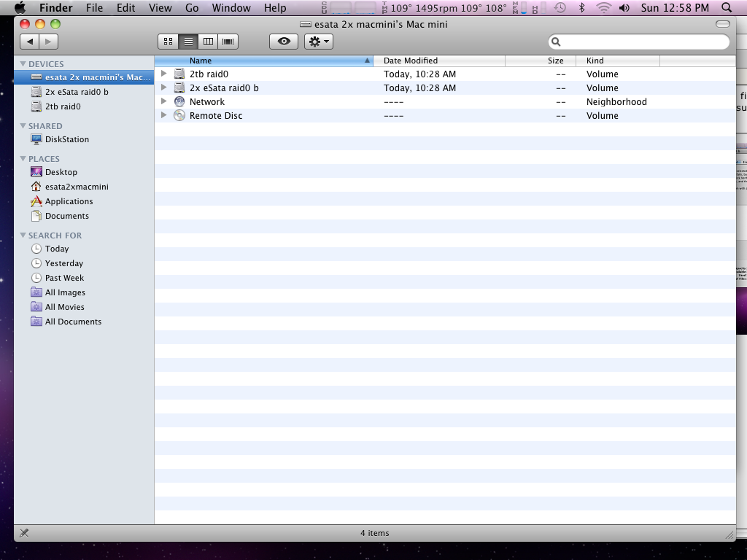Viewport: 747px width, 560px height.
Task: Select Past Week search in sidebar
Action: click(x=84, y=278)
